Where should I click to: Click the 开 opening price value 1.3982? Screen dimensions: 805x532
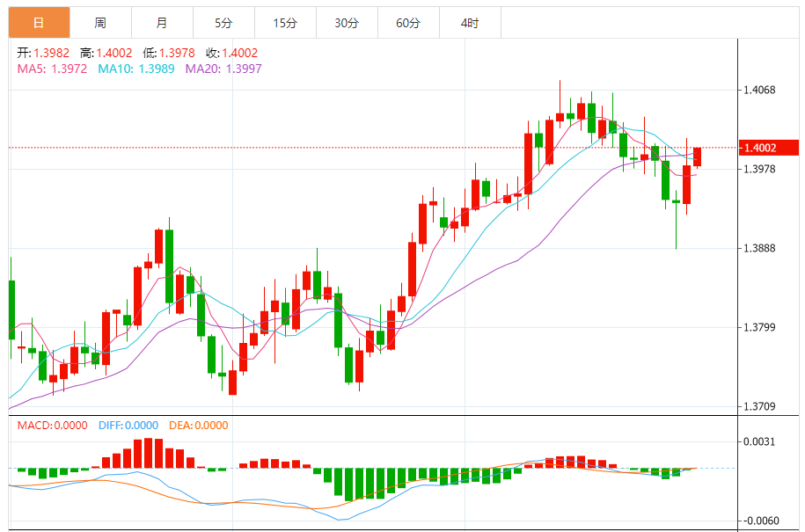[x=53, y=54]
